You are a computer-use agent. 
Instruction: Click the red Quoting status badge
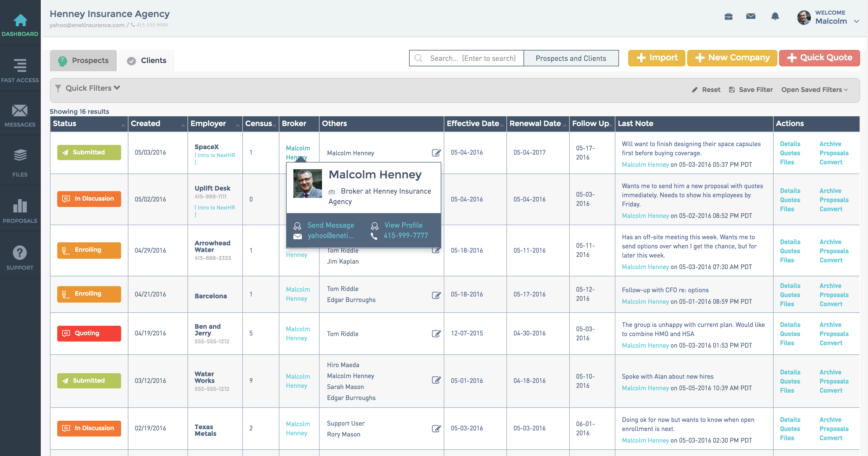coord(89,333)
